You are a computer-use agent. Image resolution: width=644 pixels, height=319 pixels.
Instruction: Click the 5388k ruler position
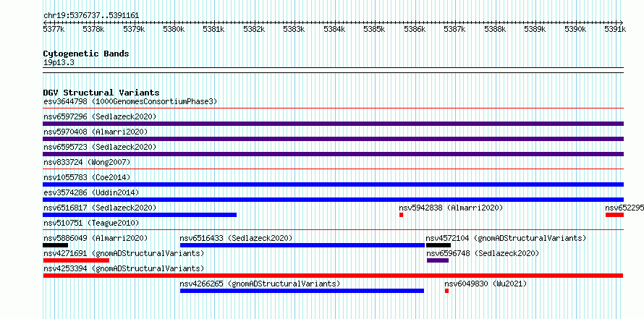496,29
